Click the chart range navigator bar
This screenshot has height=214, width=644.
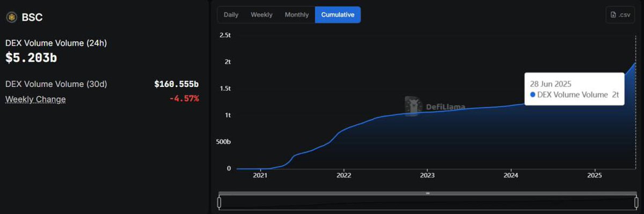point(428,202)
